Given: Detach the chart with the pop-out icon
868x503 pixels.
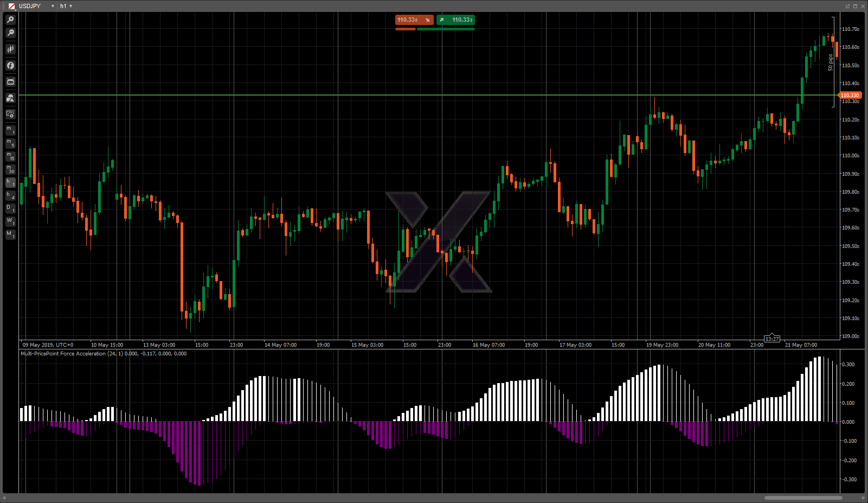Looking at the screenshot, I should 847,6.
